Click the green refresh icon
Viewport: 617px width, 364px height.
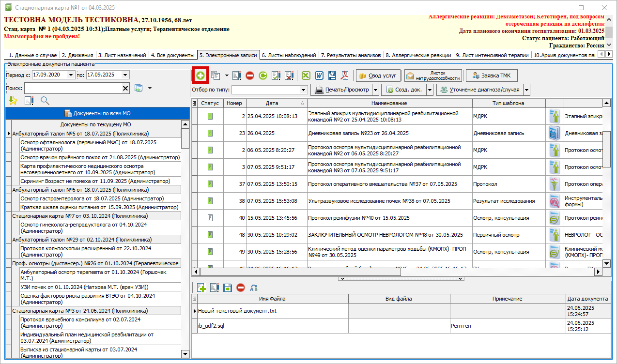263,76
